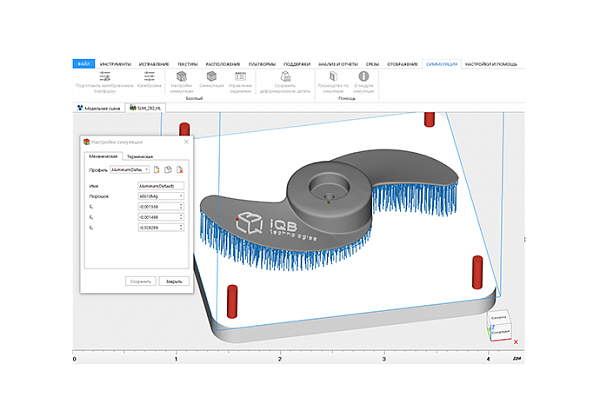The width and height of the screenshot is (600, 417).
Task: Click the stepper on the first ε field
Action: pyautogui.click(x=181, y=207)
